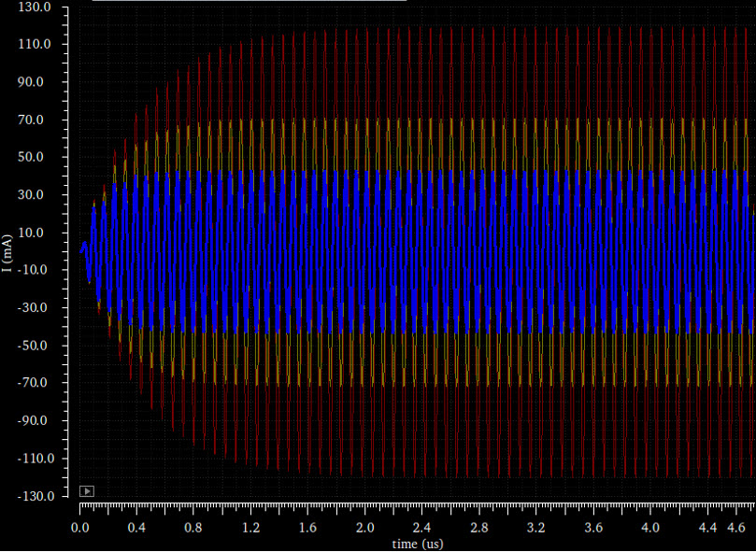Click the -30.0 label on the current axis

point(35,307)
